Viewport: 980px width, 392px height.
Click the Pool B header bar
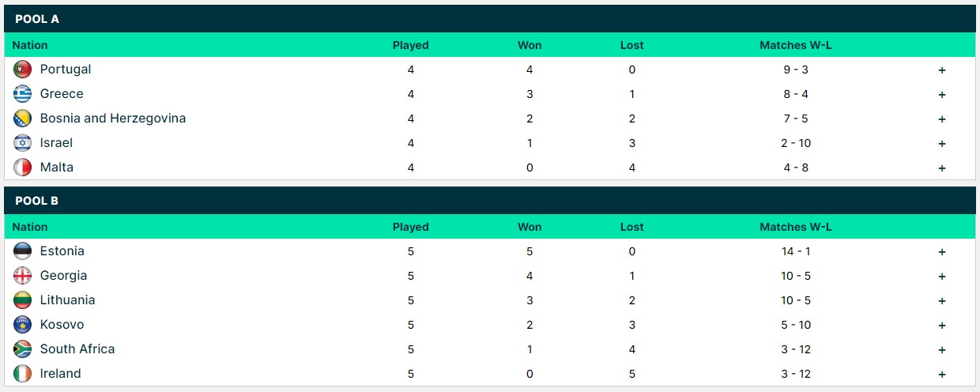(489, 201)
